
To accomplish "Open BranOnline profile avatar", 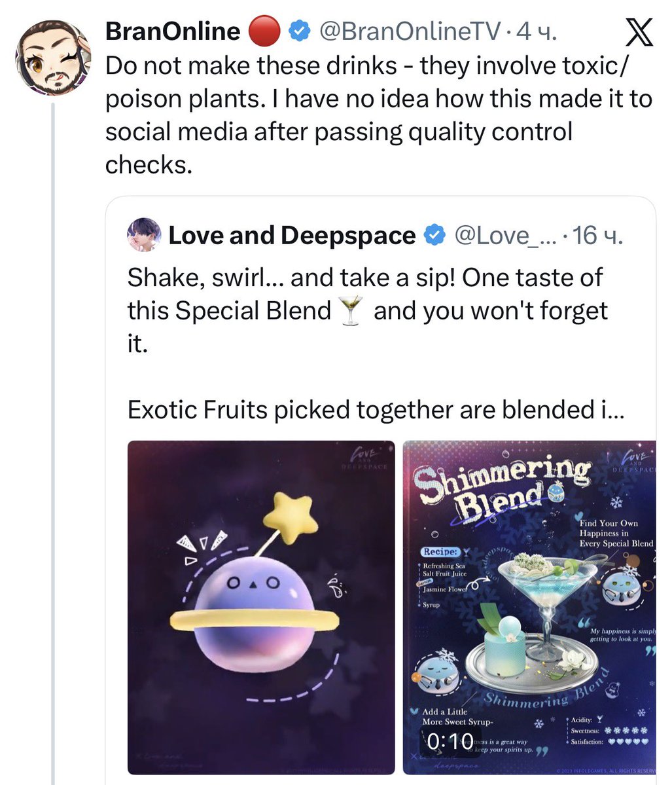I will coord(52,58).
